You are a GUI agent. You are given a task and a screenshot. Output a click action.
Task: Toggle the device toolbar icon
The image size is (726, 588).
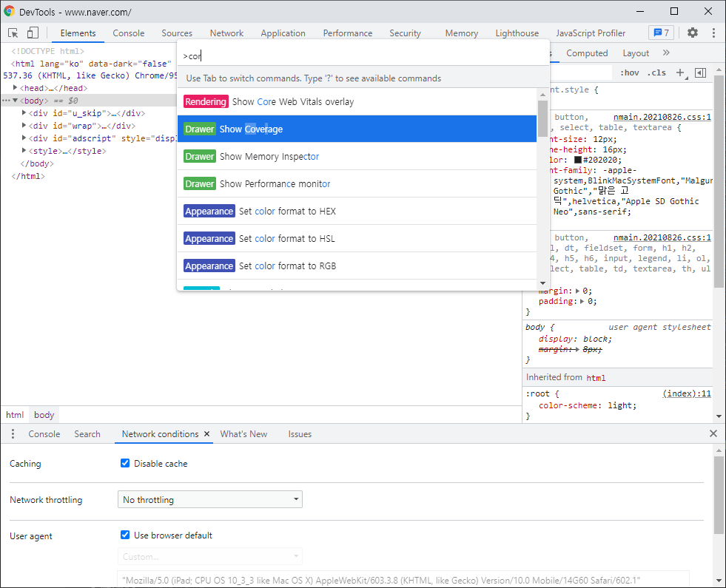(33, 33)
